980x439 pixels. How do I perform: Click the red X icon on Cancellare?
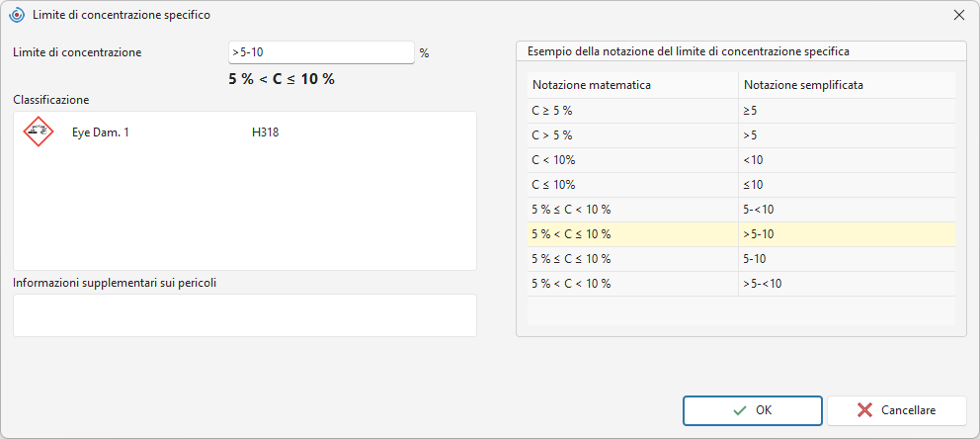(x=865, y=411)
